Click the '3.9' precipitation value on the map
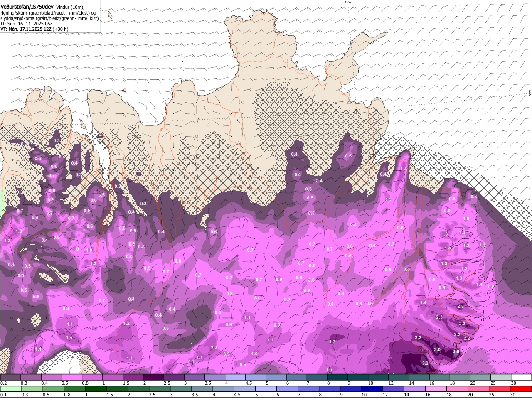This screenshot has width=532, height=398. (456, 352)
